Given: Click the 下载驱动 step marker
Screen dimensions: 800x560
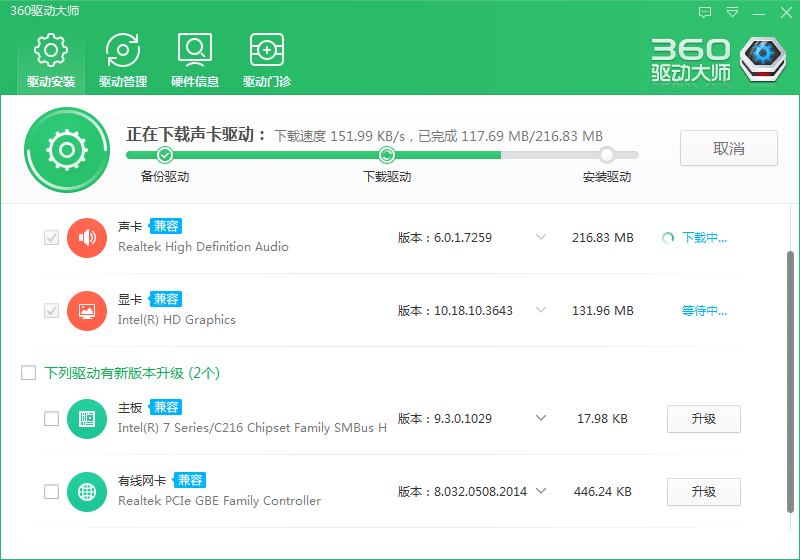Looking at the screenshot, I should [x=387, y=155].
